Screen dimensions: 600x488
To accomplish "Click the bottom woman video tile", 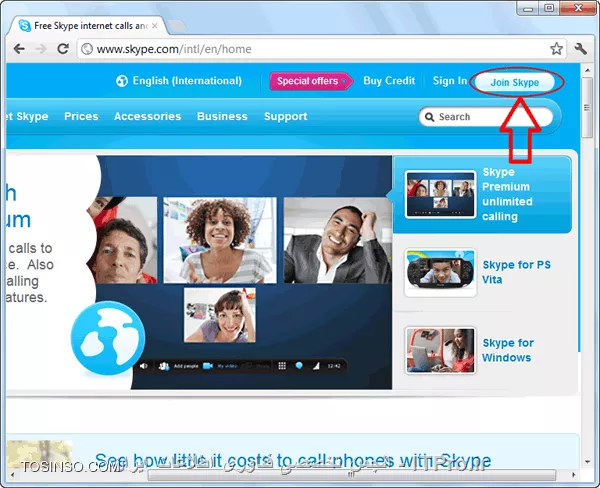I will click(220, 315).
